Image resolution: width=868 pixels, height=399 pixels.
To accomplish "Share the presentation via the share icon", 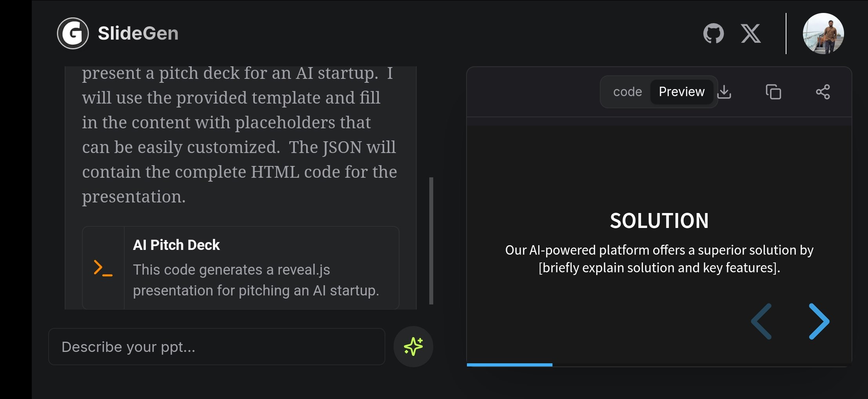I will [823, 92].
